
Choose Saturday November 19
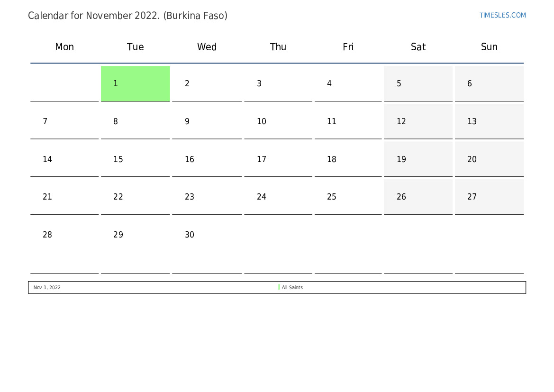418,159
